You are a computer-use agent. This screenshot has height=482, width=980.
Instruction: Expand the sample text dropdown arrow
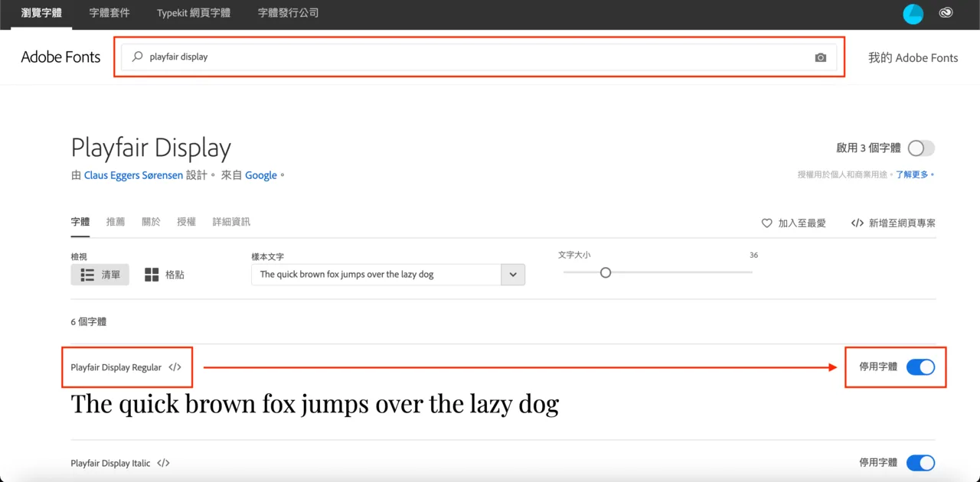(x=513, y=275)
